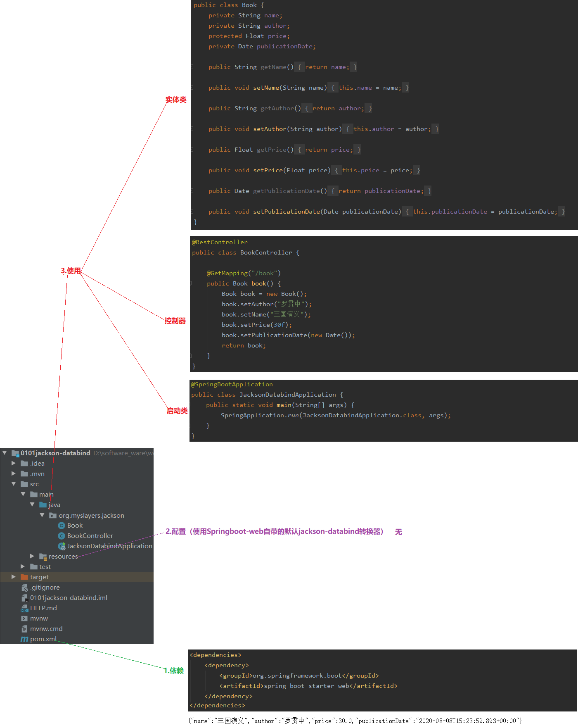Expand the .idea folder arrow
The width and height of the screenshot is (578, 728).
(14, 464)
